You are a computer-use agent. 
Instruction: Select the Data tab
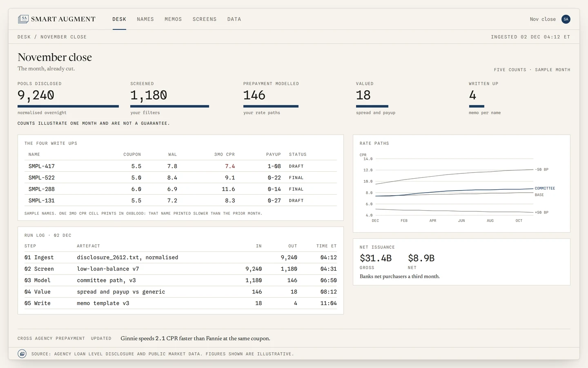[234, 19]
